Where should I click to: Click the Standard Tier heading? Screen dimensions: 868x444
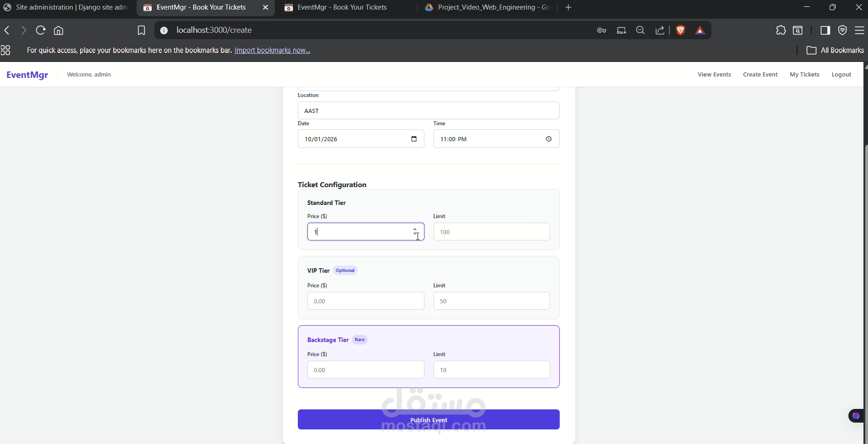(327, 203)
